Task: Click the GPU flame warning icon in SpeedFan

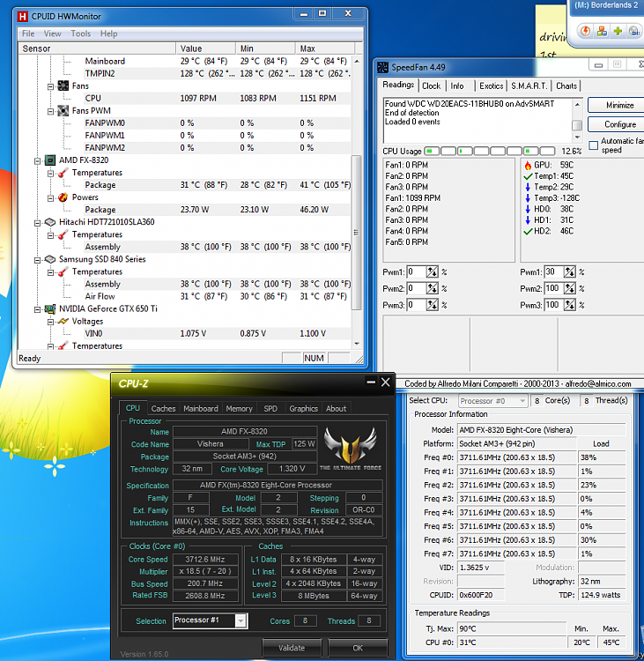Action: click(x=528, y=166)
